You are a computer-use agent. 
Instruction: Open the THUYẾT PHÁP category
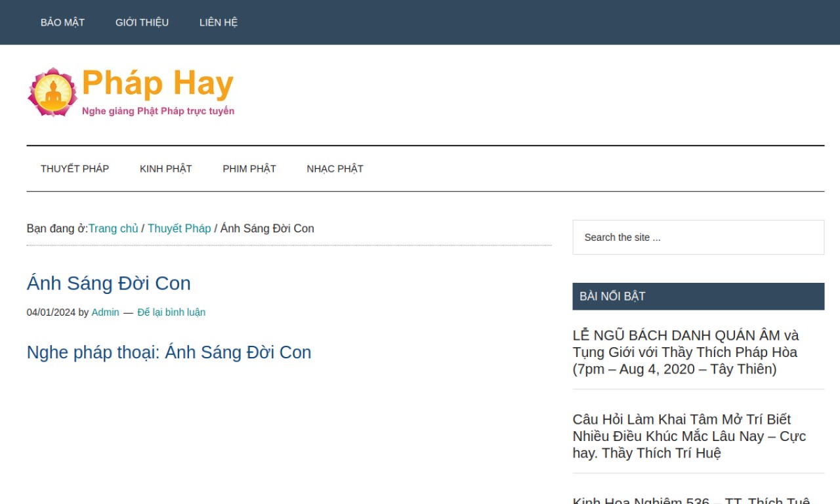(75, 169)
